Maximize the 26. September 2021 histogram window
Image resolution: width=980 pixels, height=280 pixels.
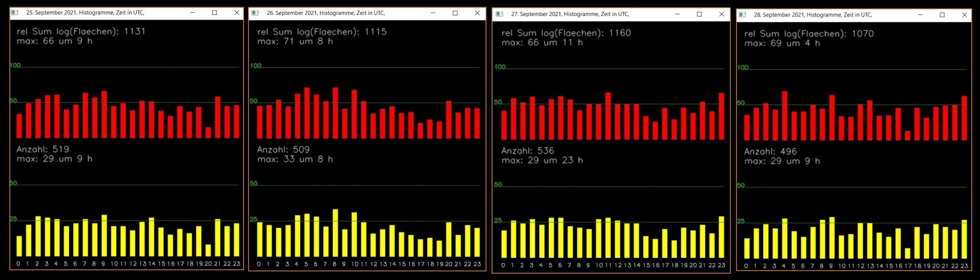point(455,13)
